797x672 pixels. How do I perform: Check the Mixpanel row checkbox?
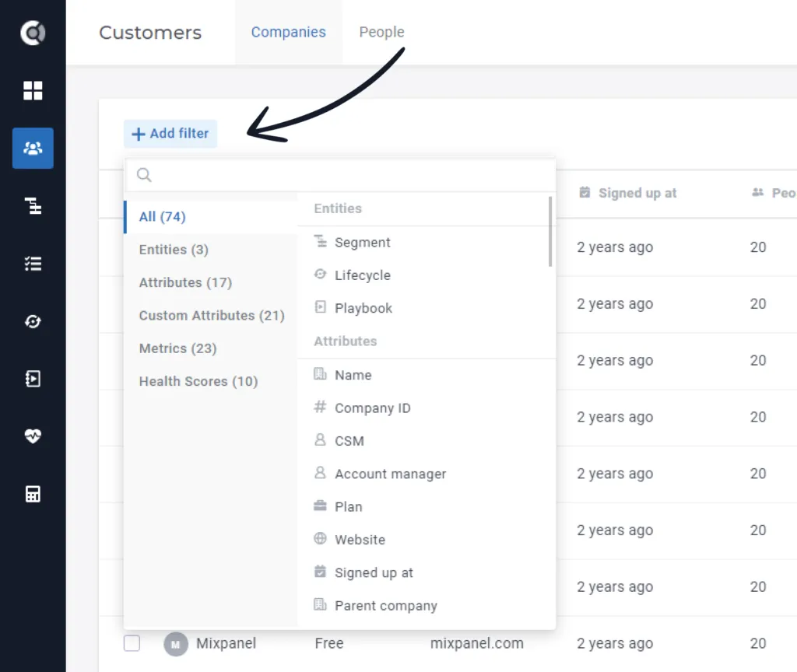click(132, 643)
